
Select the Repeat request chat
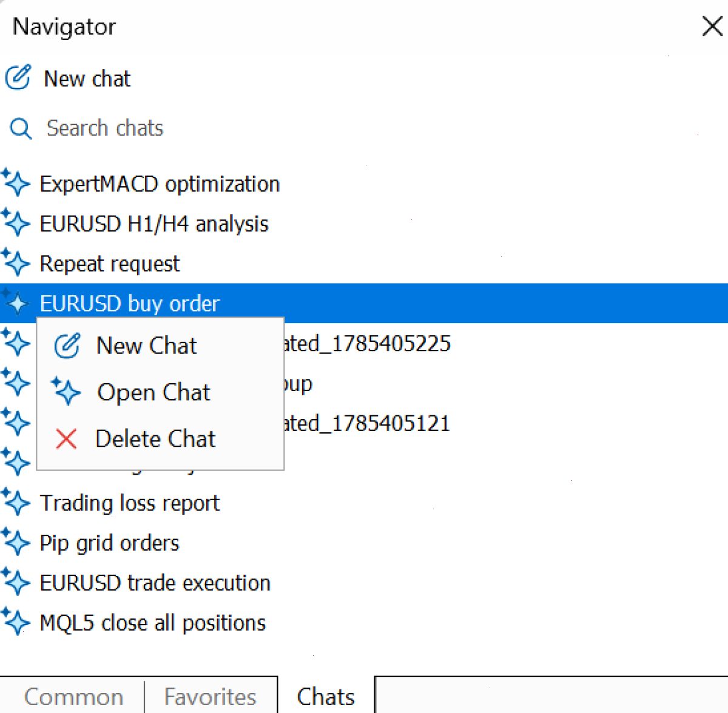pos(110,264)
